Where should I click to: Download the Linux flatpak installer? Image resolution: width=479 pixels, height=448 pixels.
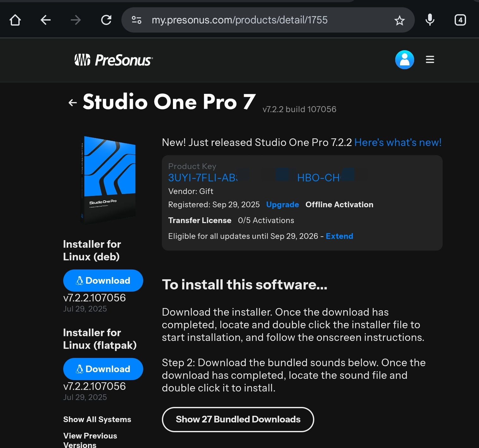(103, 369)
